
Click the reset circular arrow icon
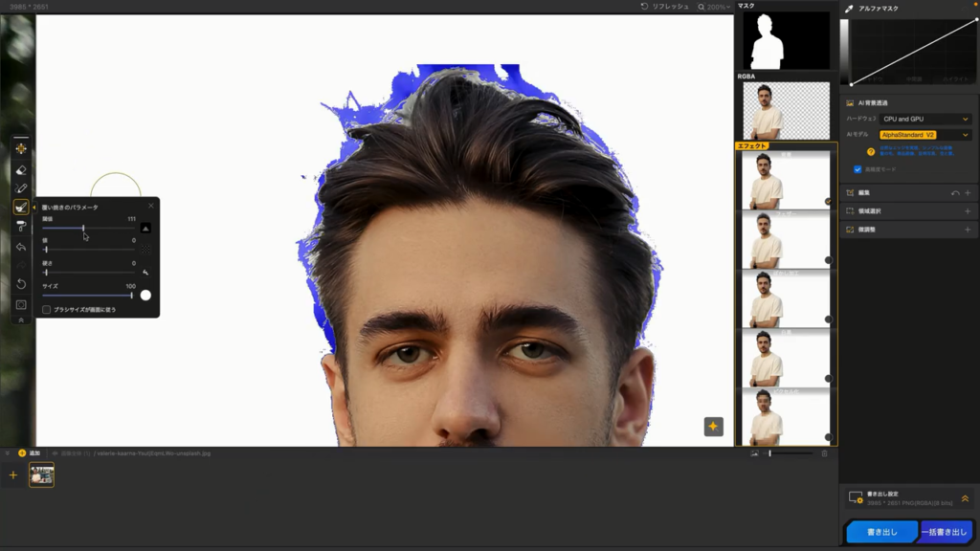pyautogui.click(x=21, y=284)
